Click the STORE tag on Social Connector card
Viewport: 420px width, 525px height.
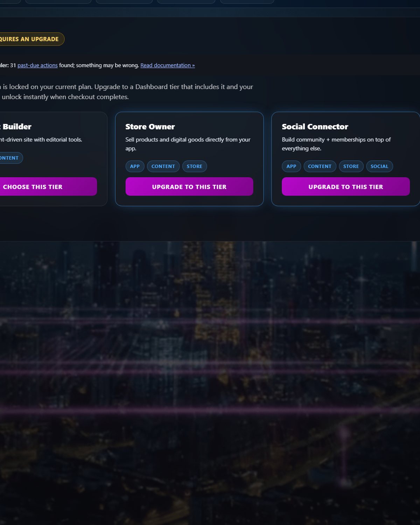351,166
